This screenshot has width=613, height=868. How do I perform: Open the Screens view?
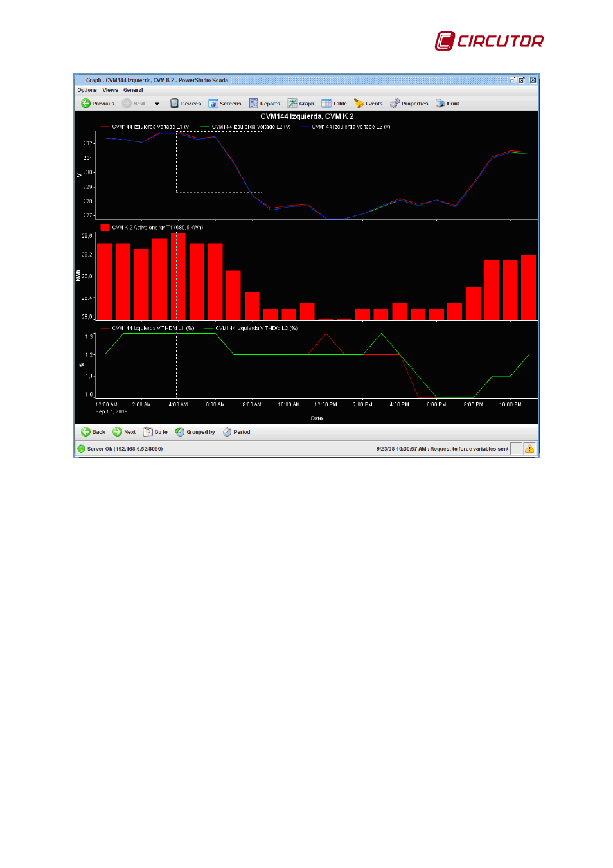click(x=225, y=104)
